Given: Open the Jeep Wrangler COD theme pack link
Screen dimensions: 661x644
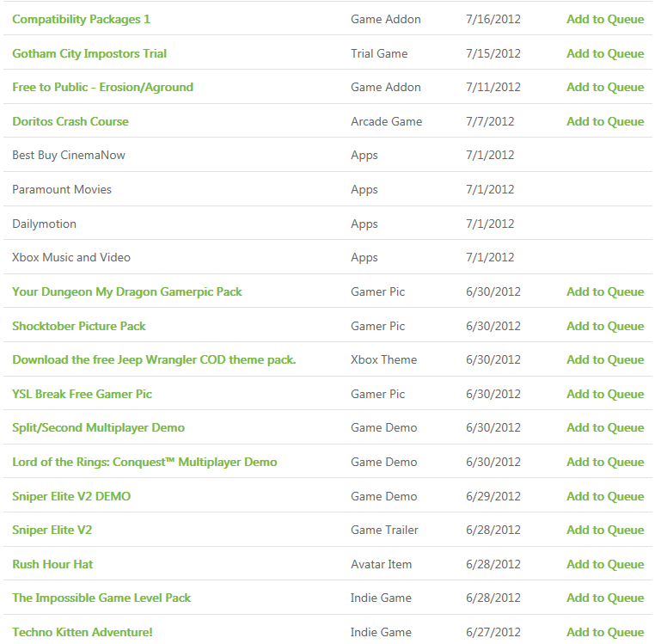Looking at the screenshot, I should [154, 359].
